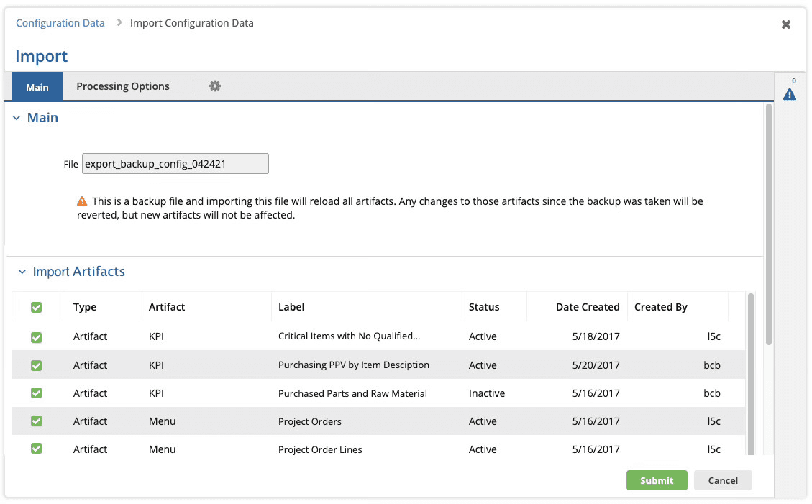Collapse the Main section chevron
This screenshot has width=812, height=504.
17,118
